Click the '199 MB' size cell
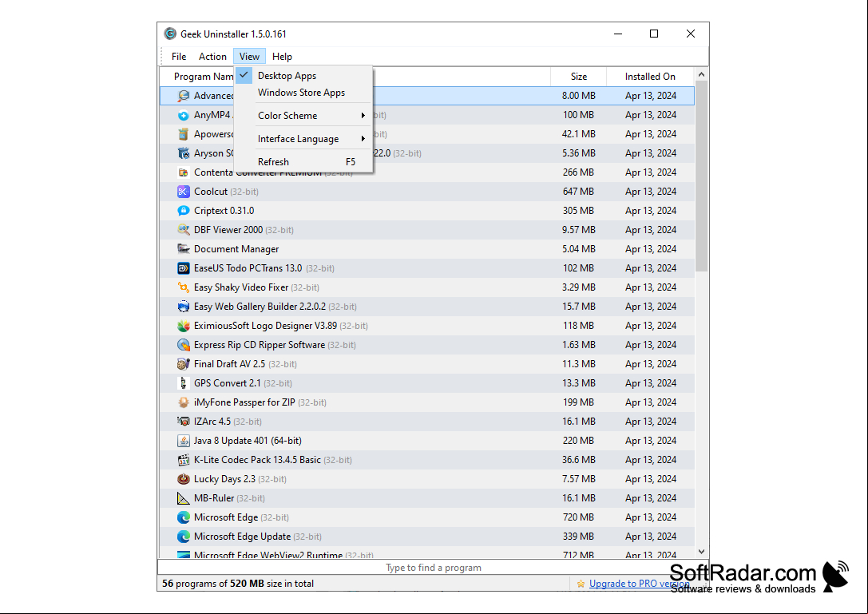The height and width of the screenshot is (614, 868). (578, 402)
